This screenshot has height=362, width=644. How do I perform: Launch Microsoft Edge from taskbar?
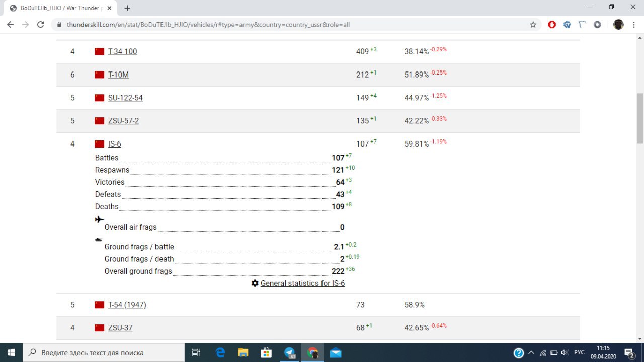tap(220, 352)
